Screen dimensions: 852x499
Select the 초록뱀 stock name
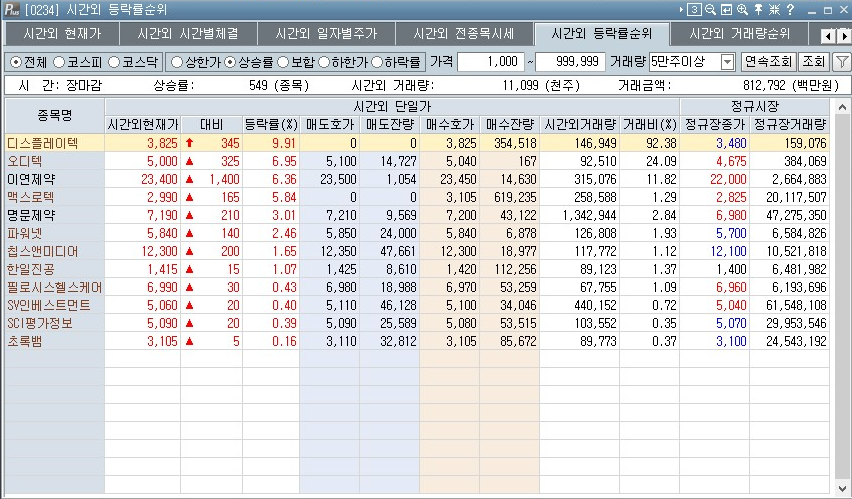24,341
